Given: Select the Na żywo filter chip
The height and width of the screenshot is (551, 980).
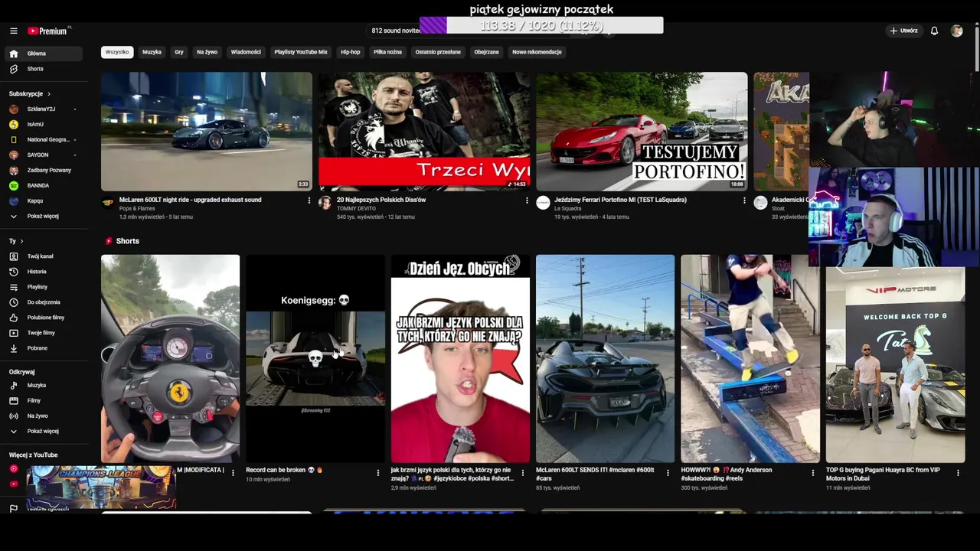Looking at the screenshot, I should 207,52.
